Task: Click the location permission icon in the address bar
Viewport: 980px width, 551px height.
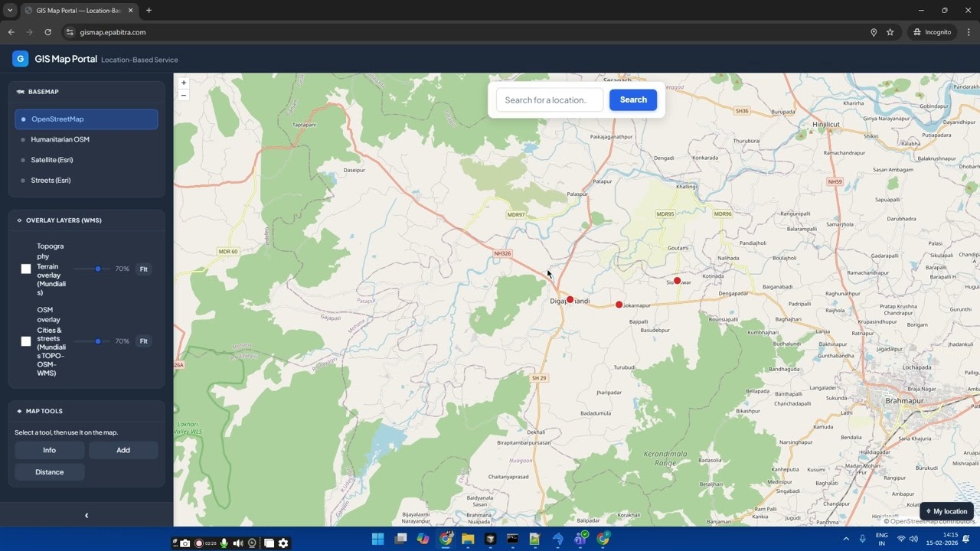Action: pos(874,32)
